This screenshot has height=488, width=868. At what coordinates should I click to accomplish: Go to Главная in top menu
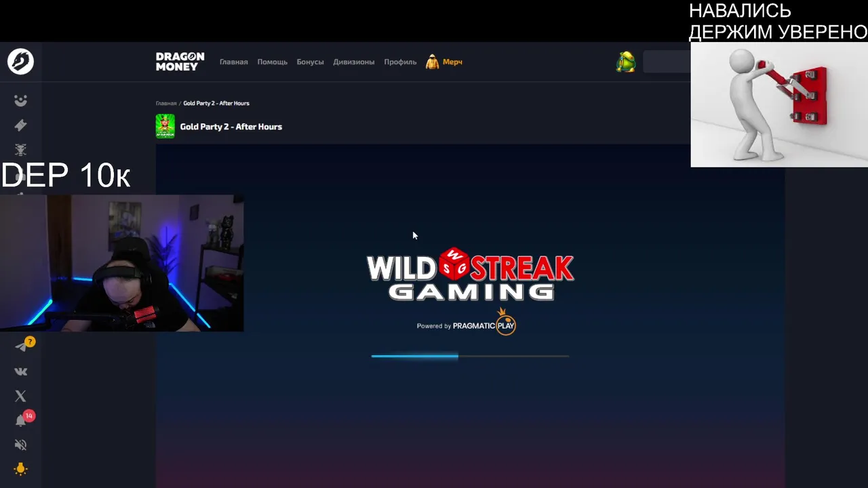point(233,62)
